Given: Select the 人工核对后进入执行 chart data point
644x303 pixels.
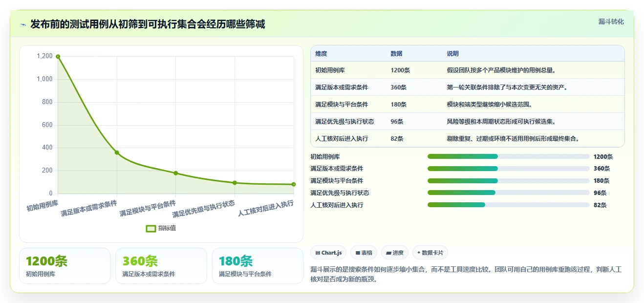Looking at the screenshot, I should 294,184.
